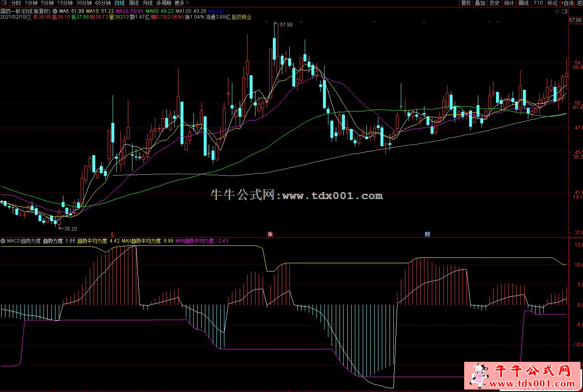Click the 57.98 high price label
583x392 pixels.
(286, 25)
